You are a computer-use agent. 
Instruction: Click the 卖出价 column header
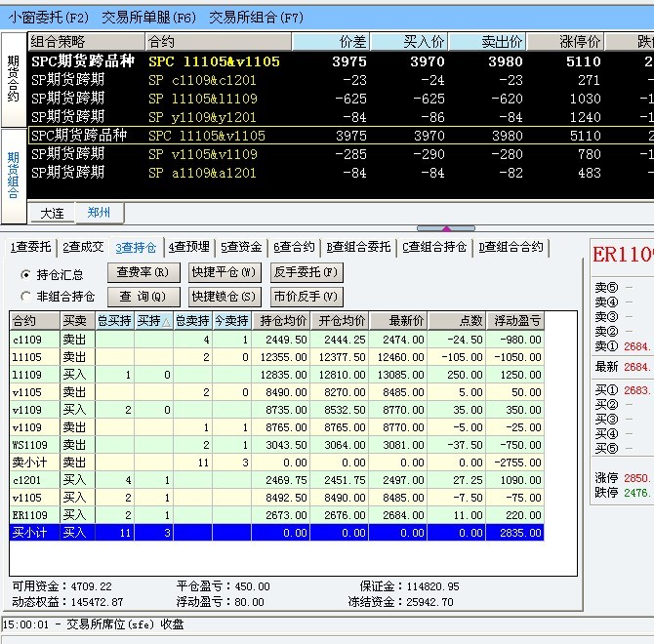487,42
